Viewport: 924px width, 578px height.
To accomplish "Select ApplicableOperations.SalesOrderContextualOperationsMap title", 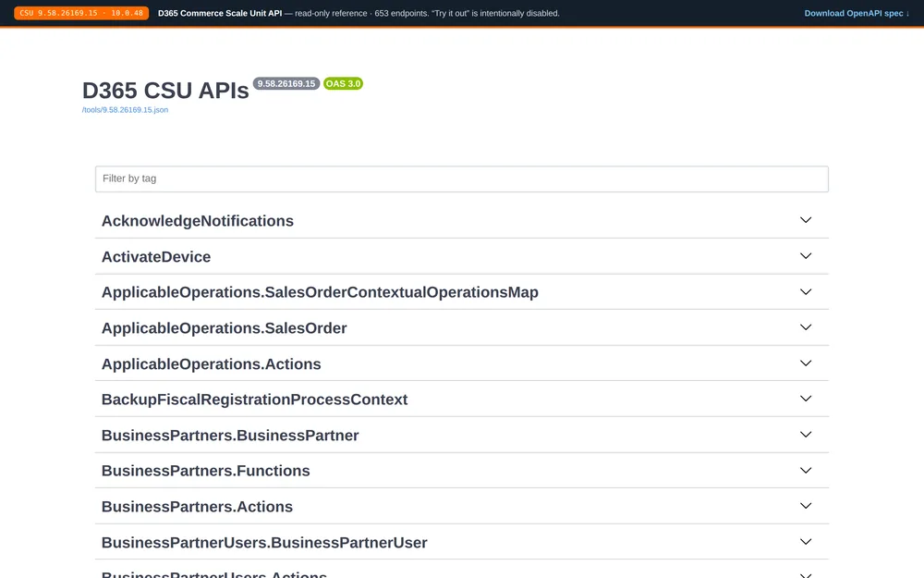I will [320, 292].
